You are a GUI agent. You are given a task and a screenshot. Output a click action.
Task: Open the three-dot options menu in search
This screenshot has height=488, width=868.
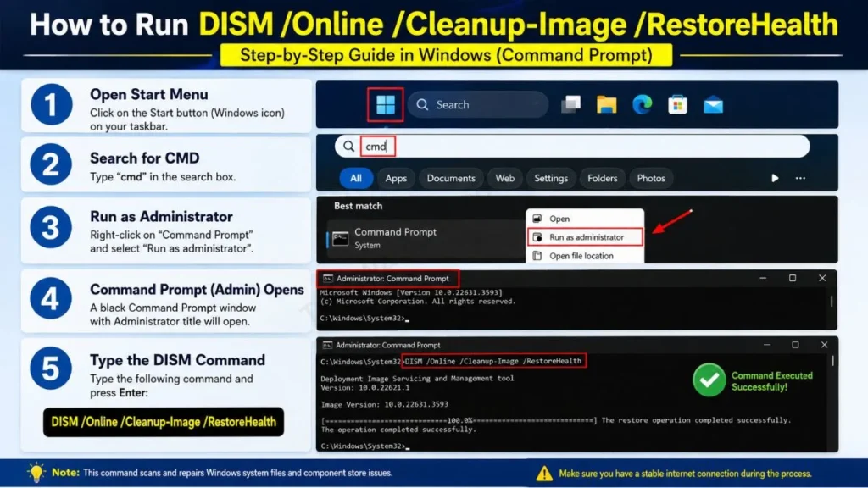(800, 178)
